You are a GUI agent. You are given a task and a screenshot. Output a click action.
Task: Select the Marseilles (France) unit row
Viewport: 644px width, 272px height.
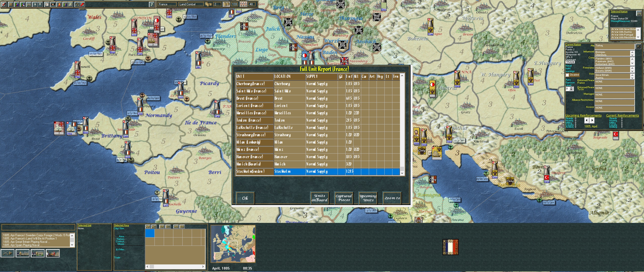coord(318,113)
